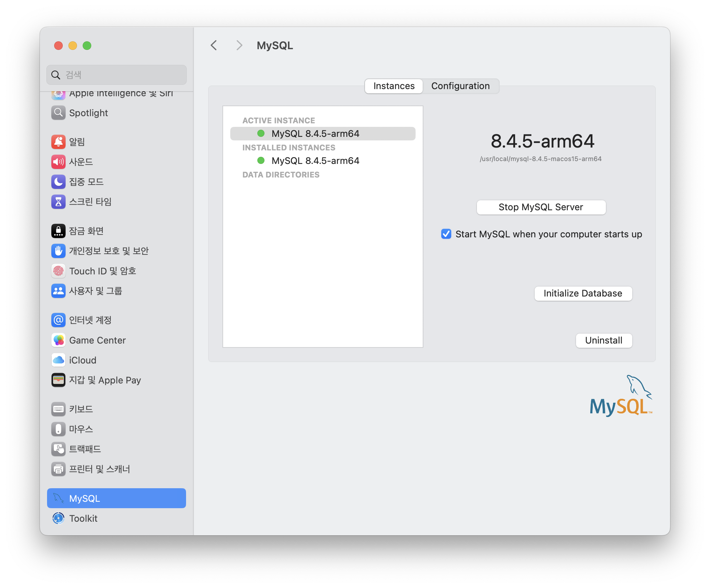The image size is (710, 588).
Task: Click the Initialize Database button
Action: [583, 294]
